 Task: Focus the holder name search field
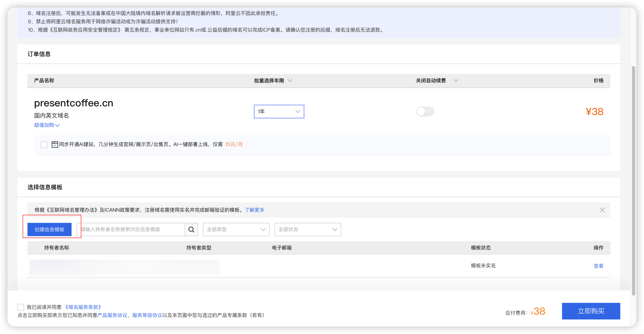pos(131,229)
